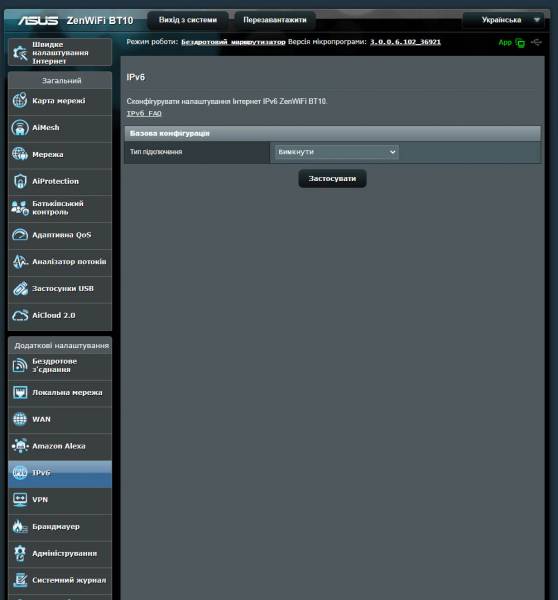Viewport: 558px width, 600px height.
Task: Click the Загальний section header
Action: coord(61,81)
